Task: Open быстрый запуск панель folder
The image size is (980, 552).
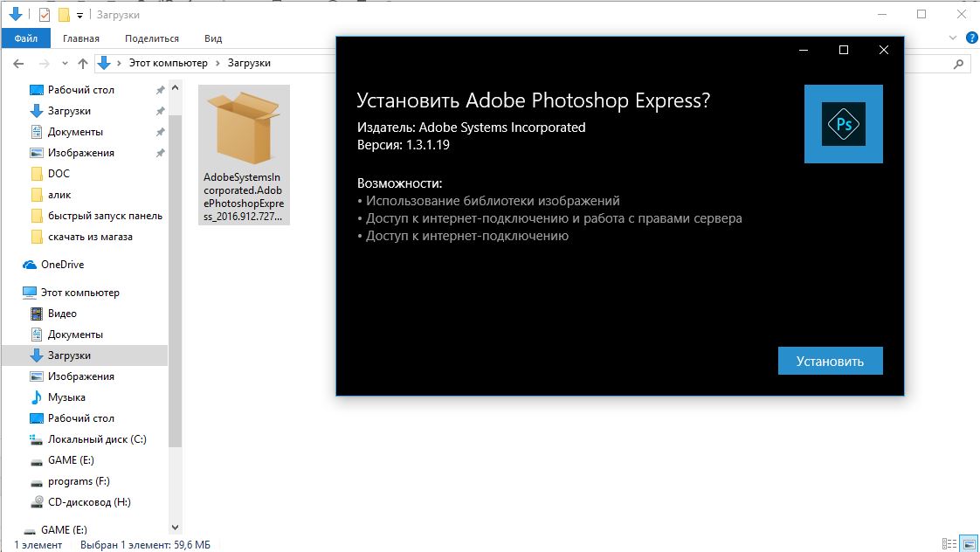Action: 105,216
